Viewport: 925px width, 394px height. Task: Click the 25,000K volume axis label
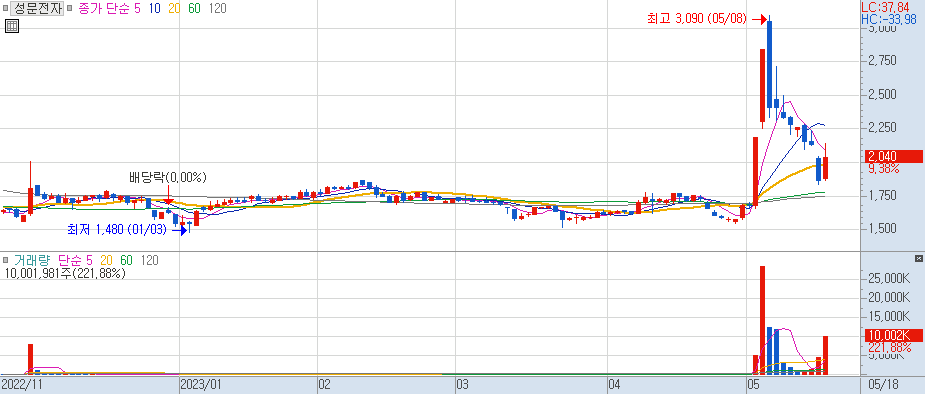point(890,278)
